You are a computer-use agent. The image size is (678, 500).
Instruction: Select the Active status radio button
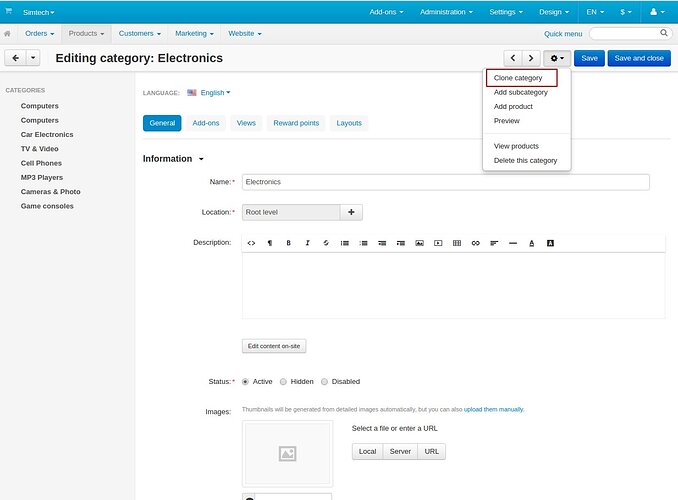245,381
